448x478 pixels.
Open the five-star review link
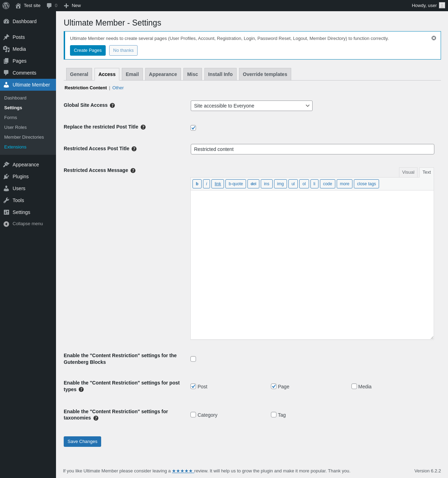tap(182, 471)
